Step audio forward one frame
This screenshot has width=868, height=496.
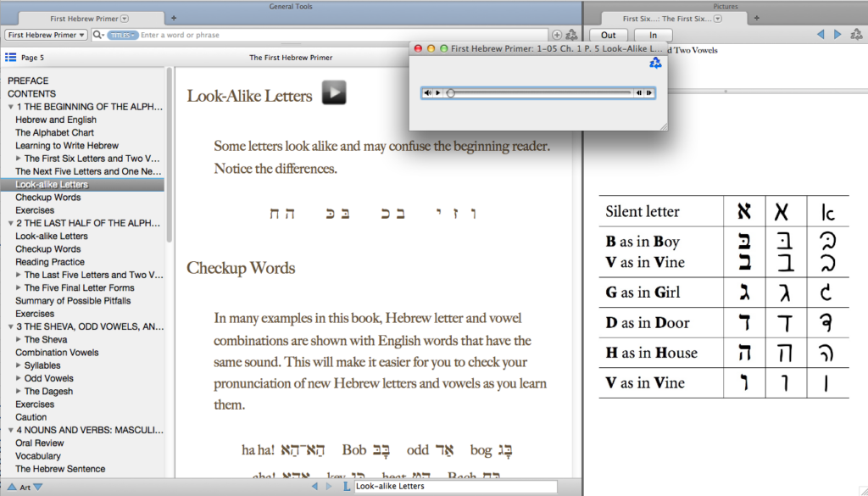(649, 93)
